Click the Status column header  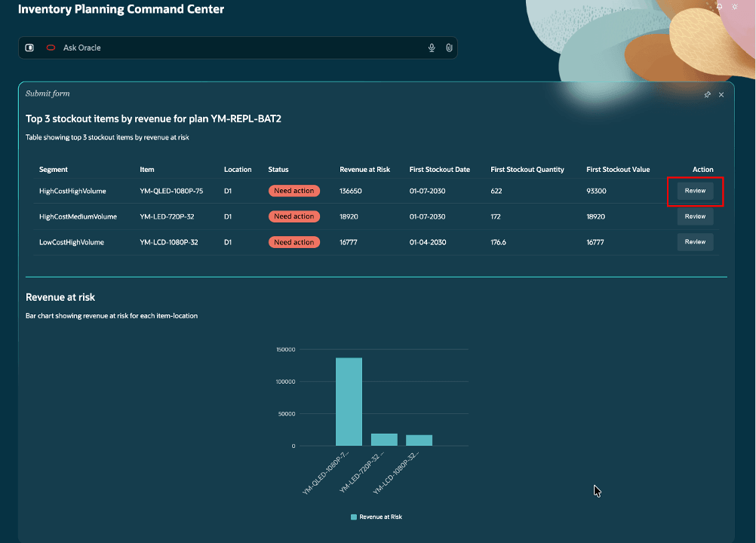(278, 170)
